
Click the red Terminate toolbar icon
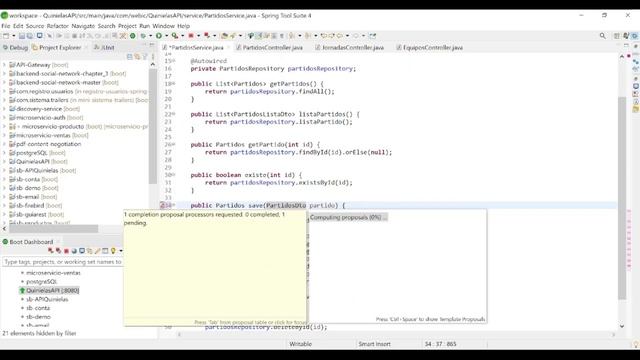click(191, 36)
